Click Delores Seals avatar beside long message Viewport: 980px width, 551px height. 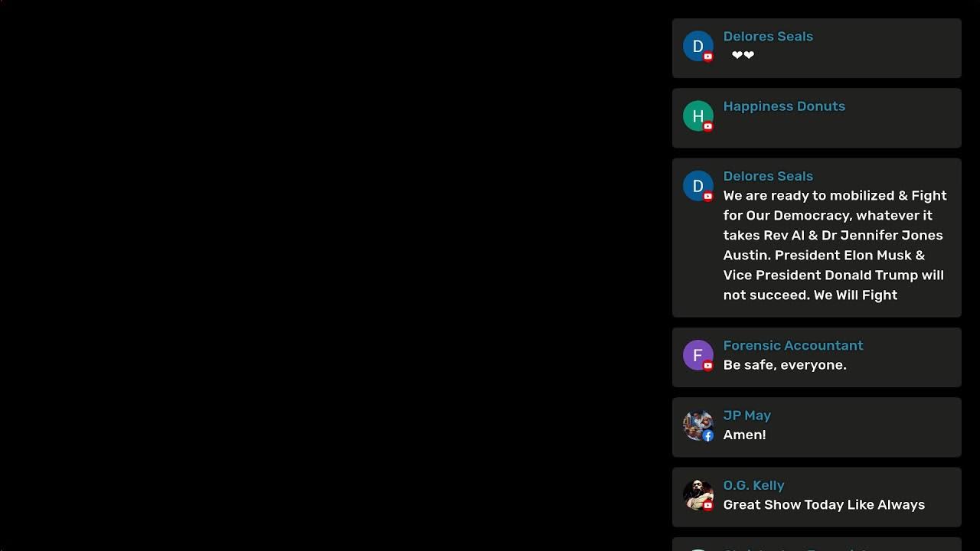(x=697, y=186)
